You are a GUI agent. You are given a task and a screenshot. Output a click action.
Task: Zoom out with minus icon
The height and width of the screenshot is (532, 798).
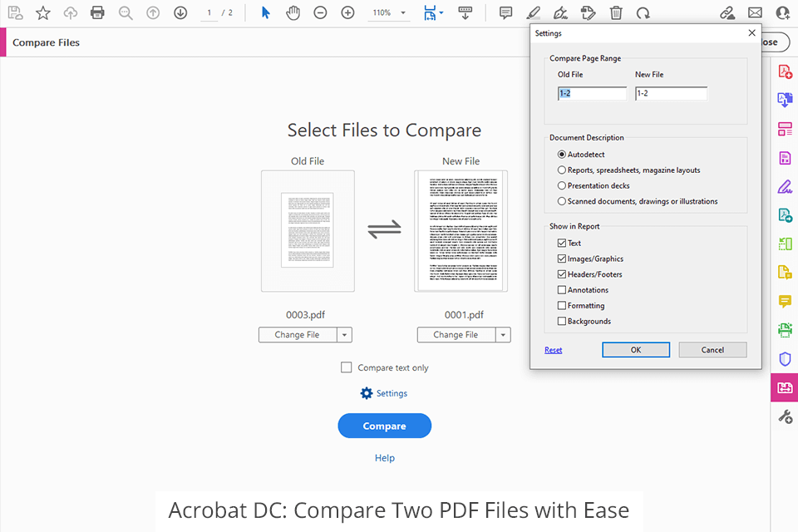click(320, 12)
